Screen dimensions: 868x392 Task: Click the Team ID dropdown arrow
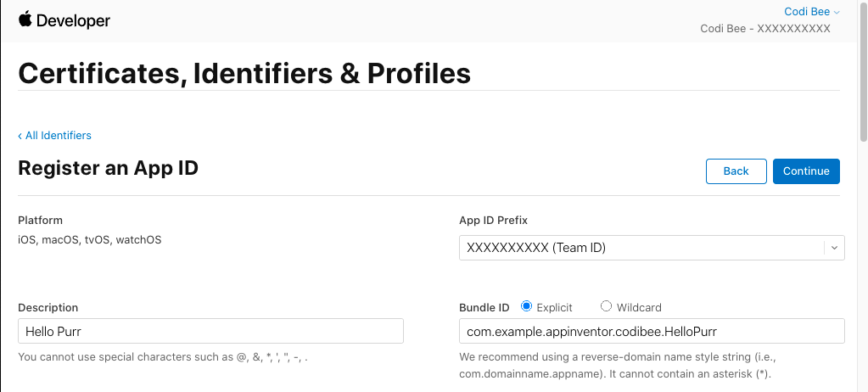click(834, 248)
